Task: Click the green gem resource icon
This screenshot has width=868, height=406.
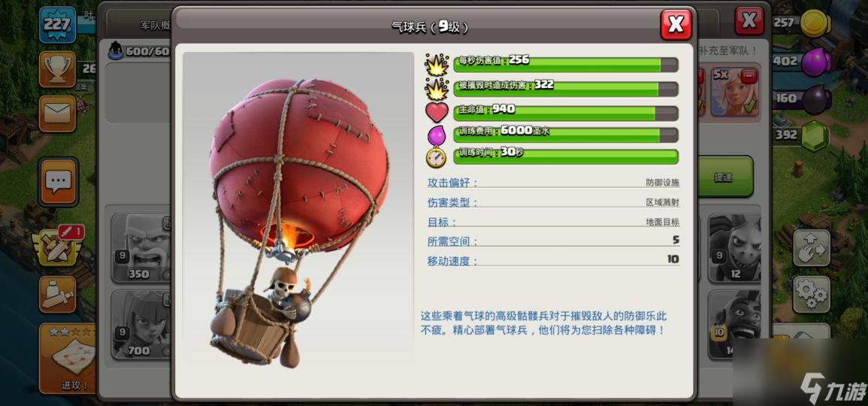Action: tap(815, 135)
